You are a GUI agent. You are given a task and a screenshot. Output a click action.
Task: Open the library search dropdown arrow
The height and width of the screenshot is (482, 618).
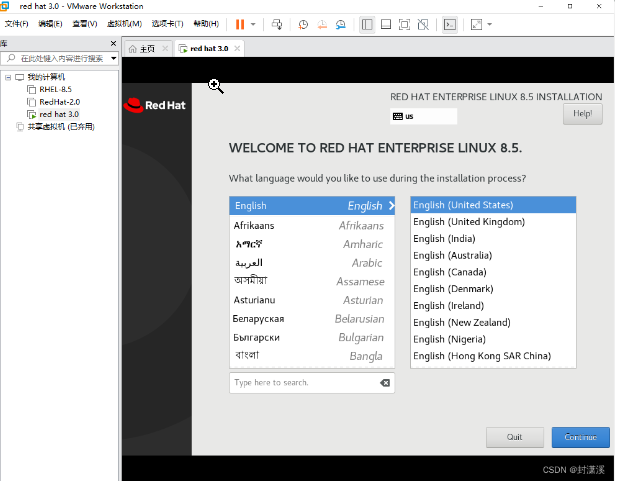(114, 58)
